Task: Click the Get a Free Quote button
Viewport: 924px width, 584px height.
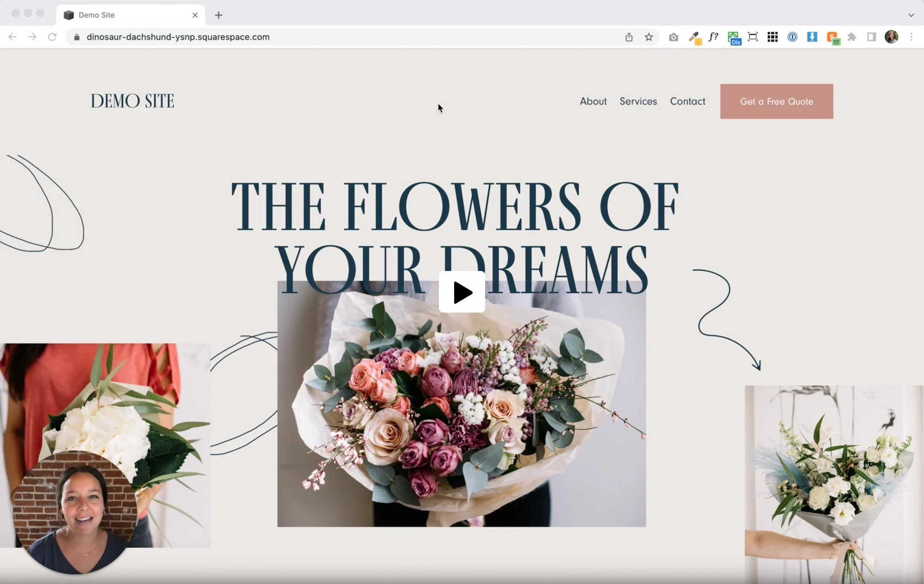Action: coord(776,101)
